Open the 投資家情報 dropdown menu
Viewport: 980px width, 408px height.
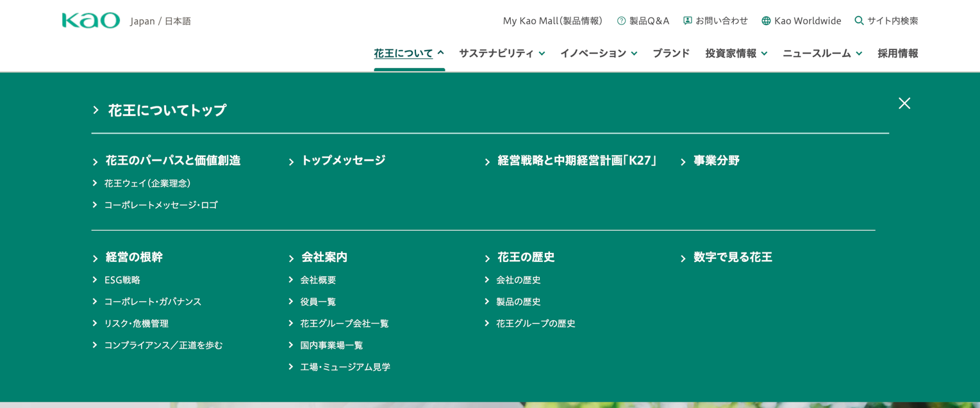[x=736, y=53]
